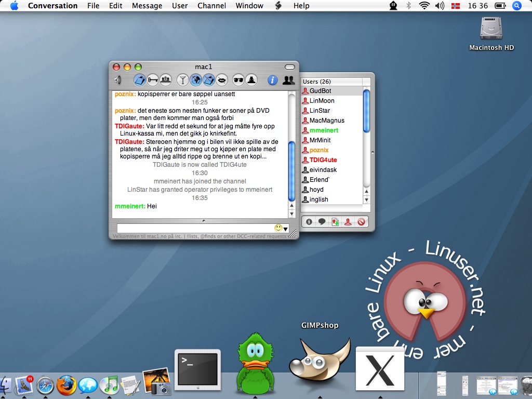Click the send file transfer icon

[335, 222]
